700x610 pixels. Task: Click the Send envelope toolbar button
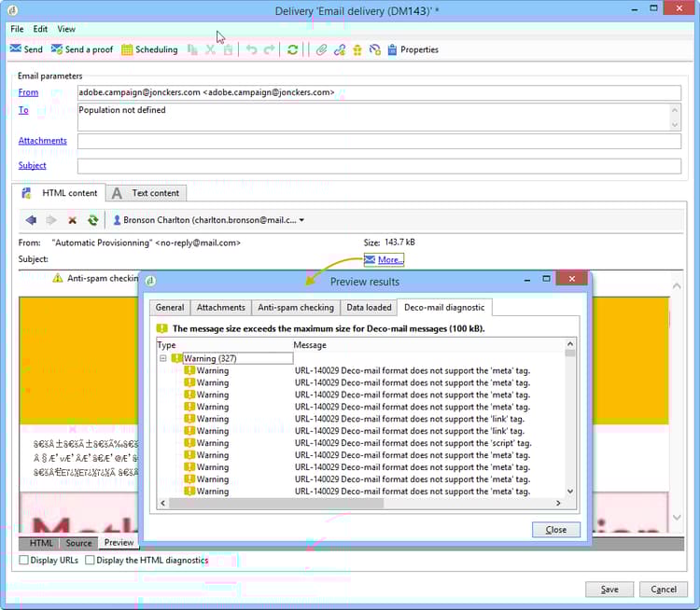(26, 49)
